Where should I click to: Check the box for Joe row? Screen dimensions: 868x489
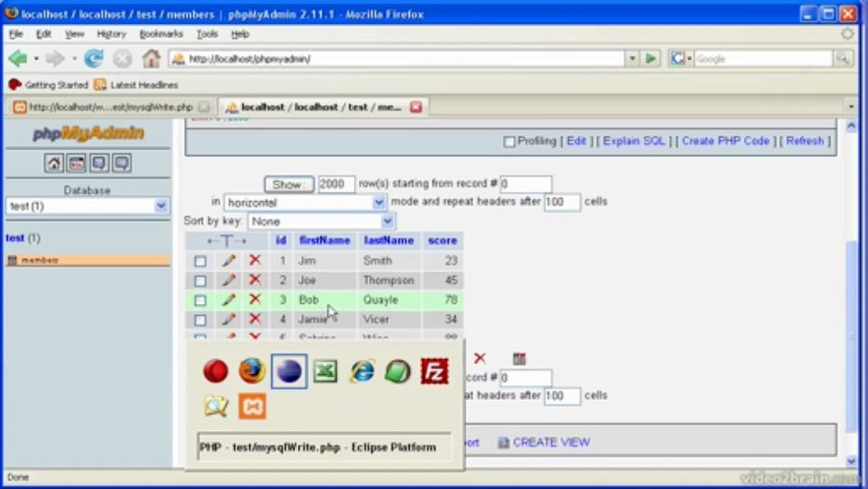coord(200,280)
